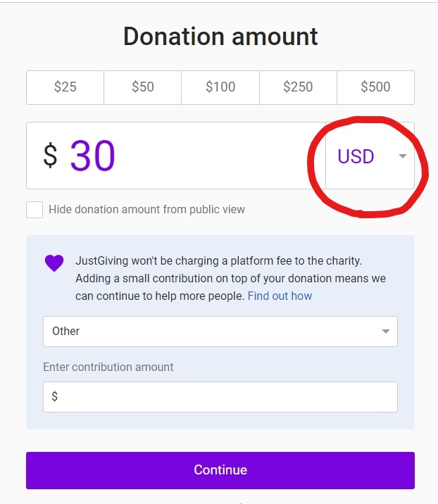Click the purple heart icon
The height and width of the screenshot is (504, 438).
click(x=54, y=263)
